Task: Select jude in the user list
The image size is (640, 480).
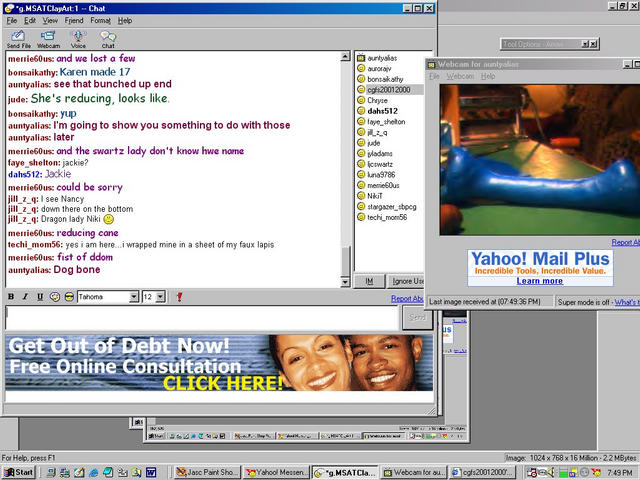Action: click(373, 143)
